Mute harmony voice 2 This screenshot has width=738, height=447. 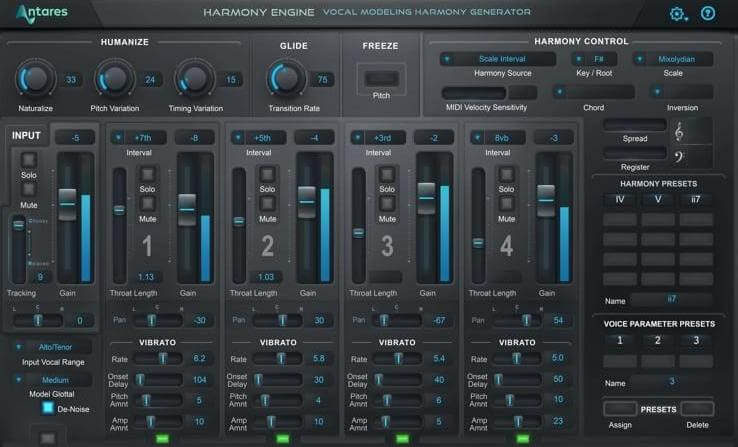click(267, 204)
